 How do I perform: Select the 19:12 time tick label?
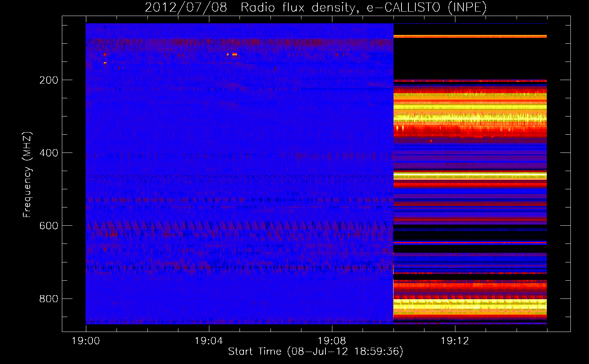455,341
